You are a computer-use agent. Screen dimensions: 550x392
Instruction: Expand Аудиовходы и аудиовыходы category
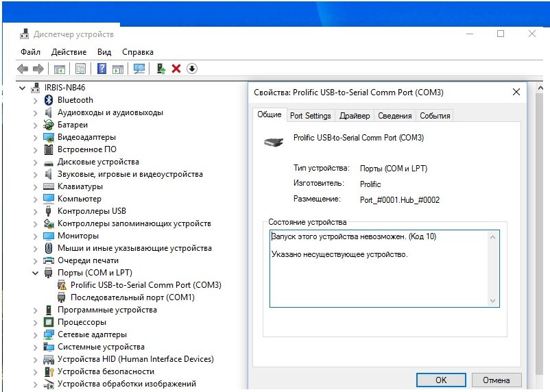35,113
